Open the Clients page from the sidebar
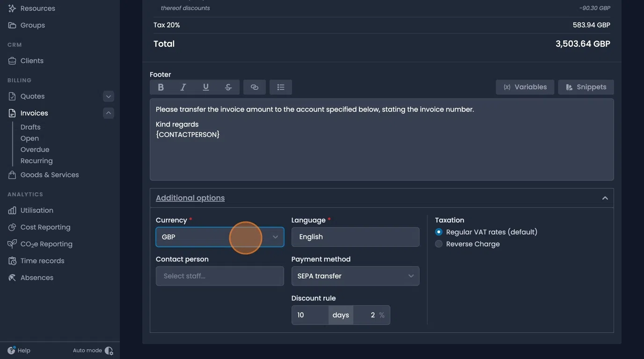Screen dimensions: 644x359 [x=32, y=60]
